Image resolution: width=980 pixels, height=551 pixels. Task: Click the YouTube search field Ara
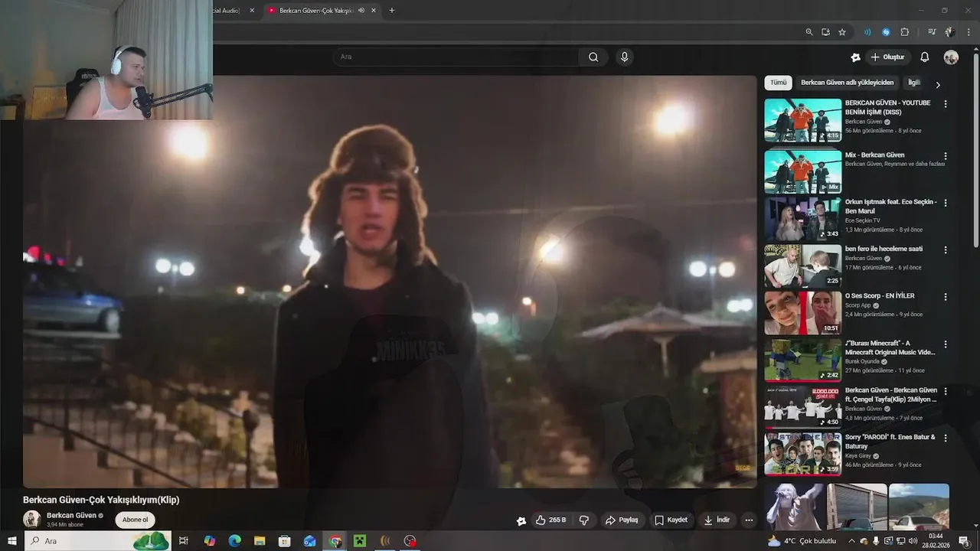pos(456,57)
